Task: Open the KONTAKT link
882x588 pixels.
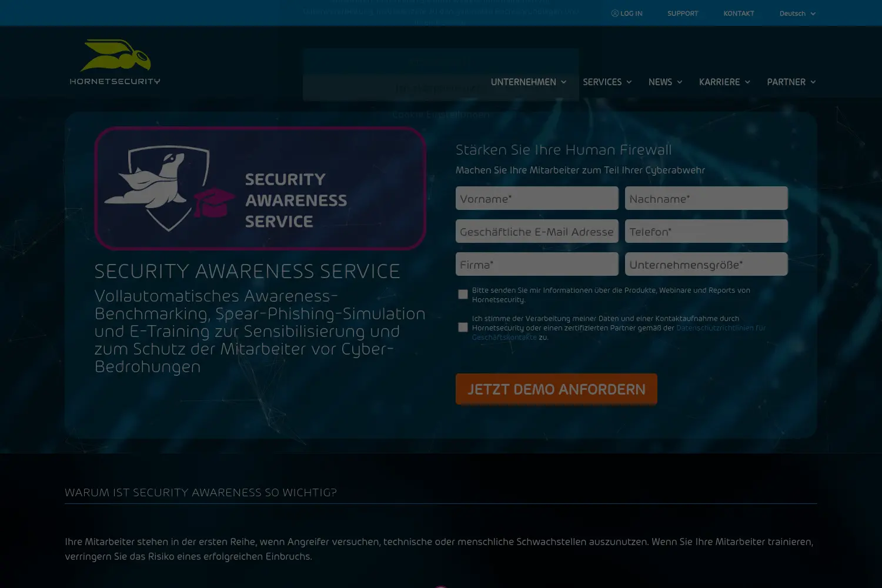Action: [739, 14]
